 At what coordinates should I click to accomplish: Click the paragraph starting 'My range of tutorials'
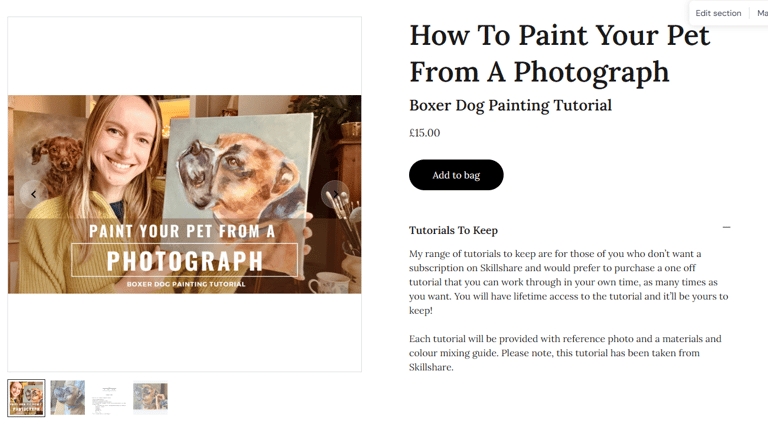568,282
